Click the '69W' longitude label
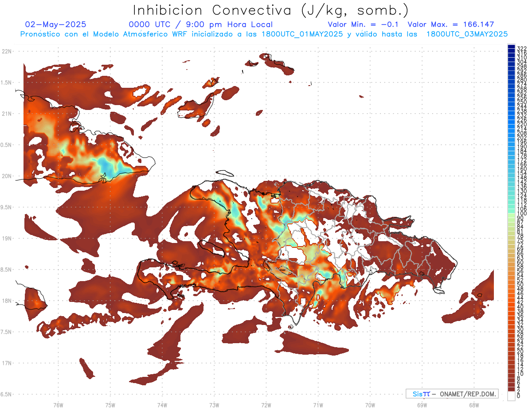 [x=422, y=405]
